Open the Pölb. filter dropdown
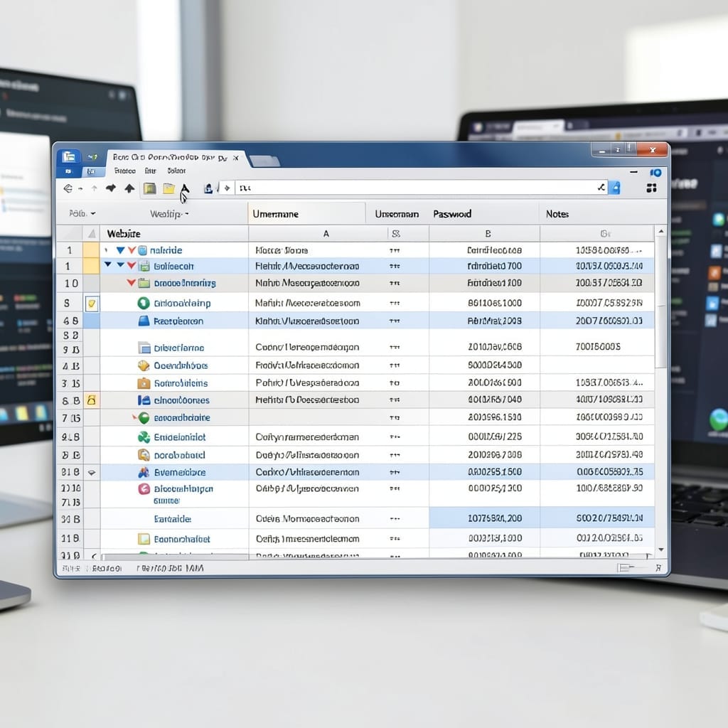Screen dimensions: 728x728 pos(82,213)
